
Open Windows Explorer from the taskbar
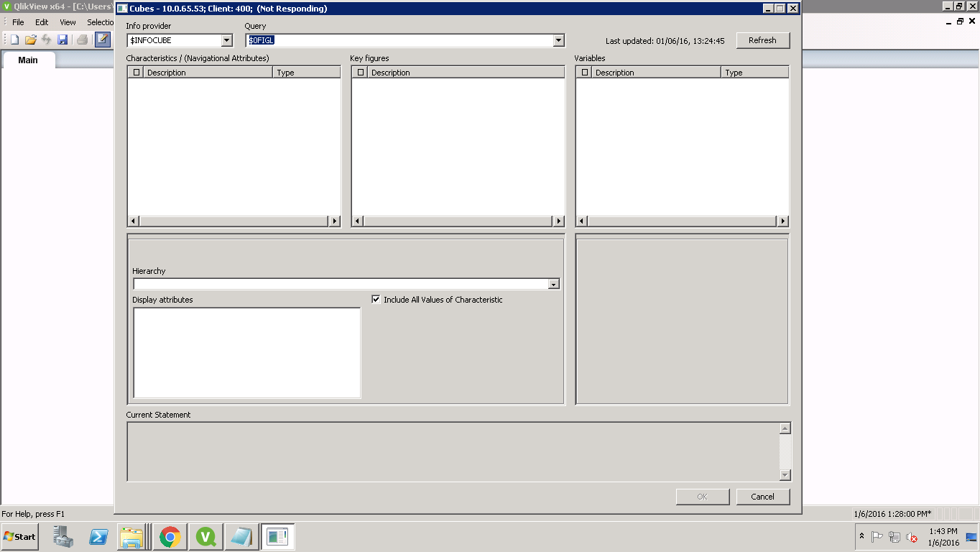click(x=132, y=537)
